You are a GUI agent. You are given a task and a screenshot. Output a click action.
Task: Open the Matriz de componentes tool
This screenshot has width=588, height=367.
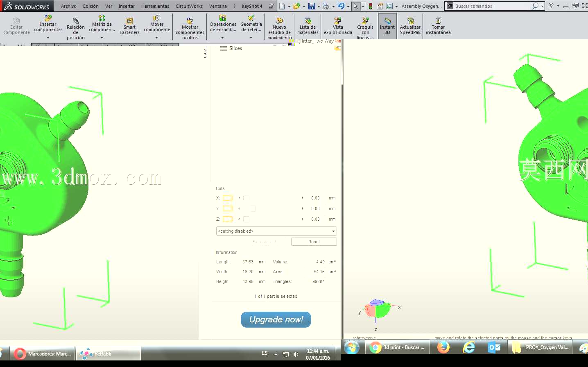(x=102, y=24)
